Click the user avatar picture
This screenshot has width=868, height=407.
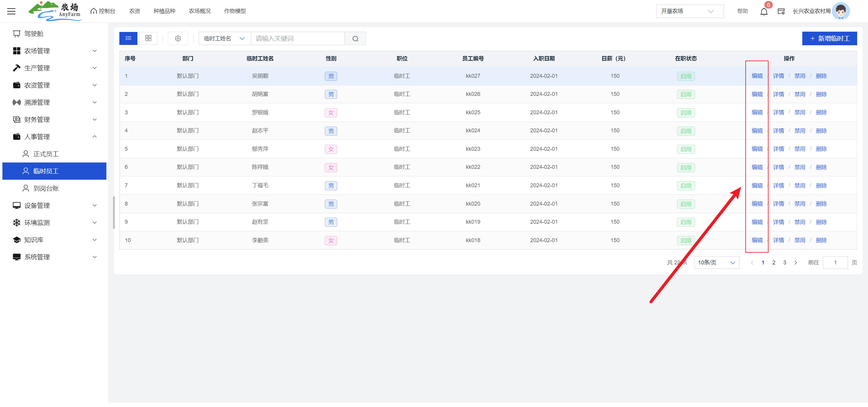[x=841, y=11]
